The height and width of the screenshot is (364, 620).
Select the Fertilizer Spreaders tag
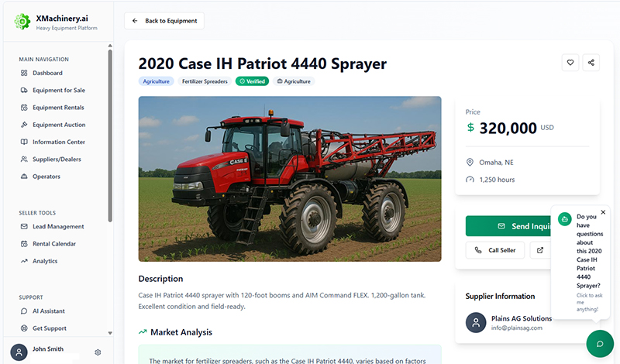coord(205,81)
